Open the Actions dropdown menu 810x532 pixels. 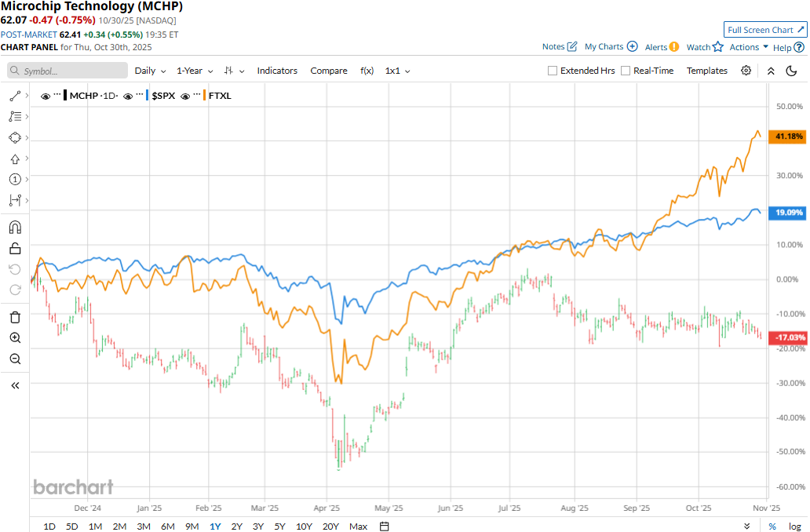click(x=749, y=47)
